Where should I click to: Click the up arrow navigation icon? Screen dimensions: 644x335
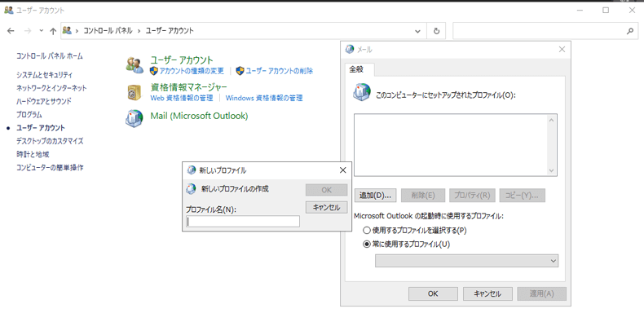pyautogui.click(x=53, y=31)
